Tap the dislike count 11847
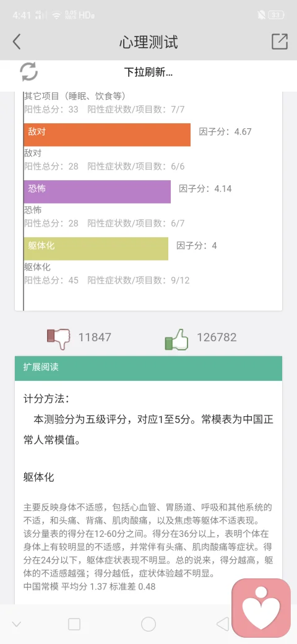The width and height of the screenshot is (297, 644). click(x=95, y=337)
